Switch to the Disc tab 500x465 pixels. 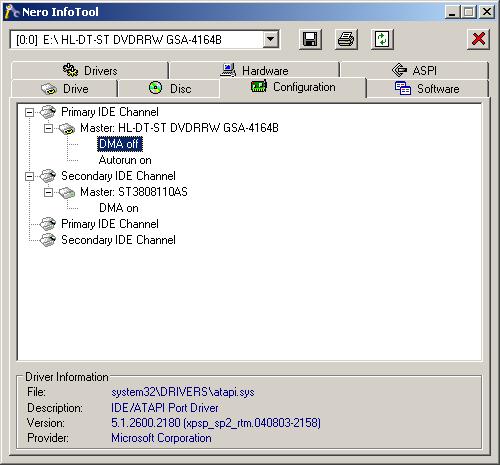pyautogui.click(x=169, y=89)
